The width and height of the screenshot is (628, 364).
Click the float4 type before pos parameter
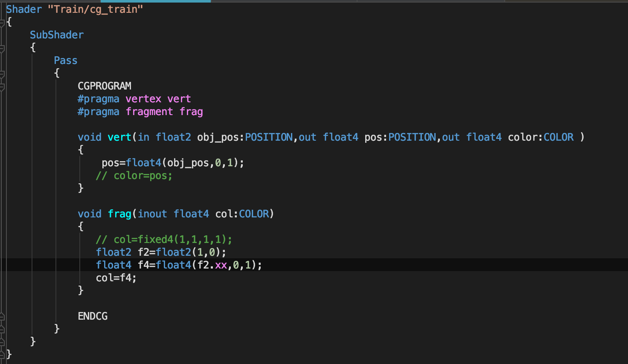[x=340, y=137]
